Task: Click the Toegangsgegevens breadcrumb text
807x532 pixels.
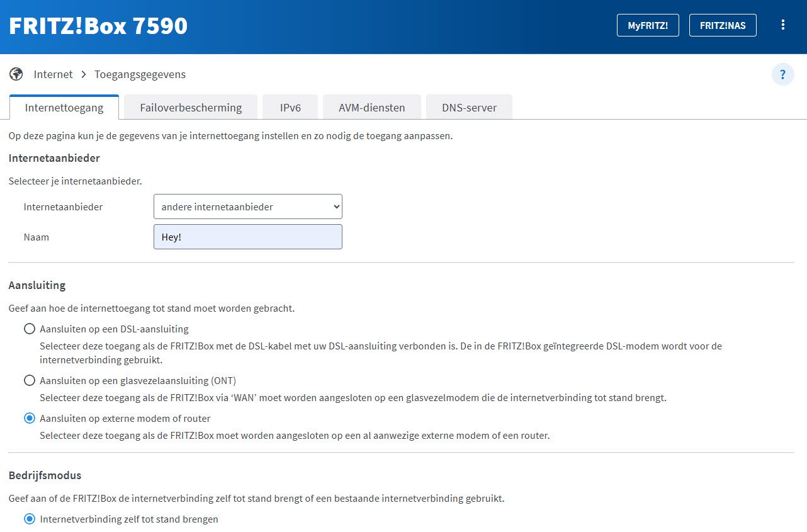Action: pyautogui.click(x=140, y=74)
